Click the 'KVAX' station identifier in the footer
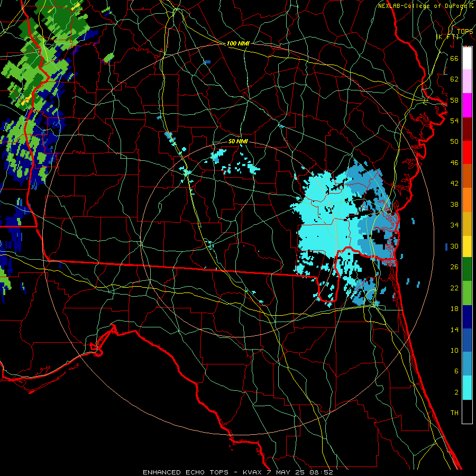The width and height of the screenshot is (476, 476). click(253, 472)
